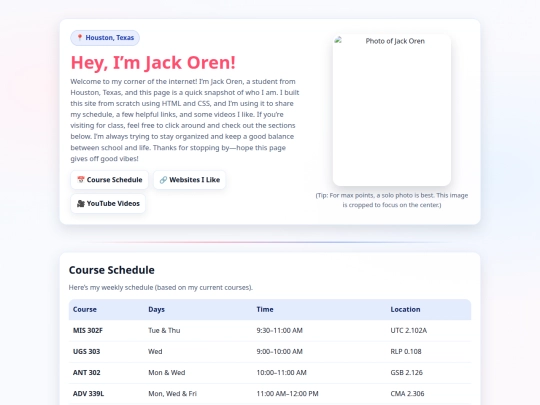The image size is (540, 405).
Task: Open the Websites I Like button link
Action: click(x=189, y=180)
